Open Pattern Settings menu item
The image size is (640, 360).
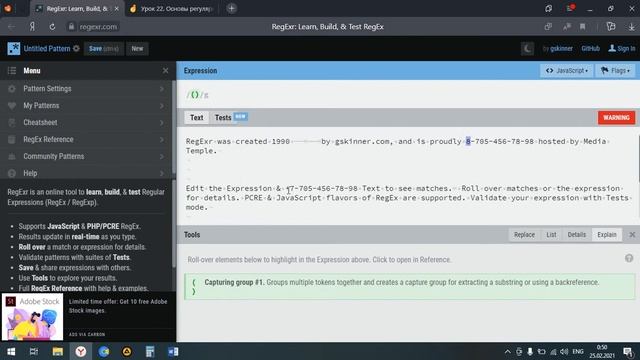pyautogui.click(x=86, y=89)
